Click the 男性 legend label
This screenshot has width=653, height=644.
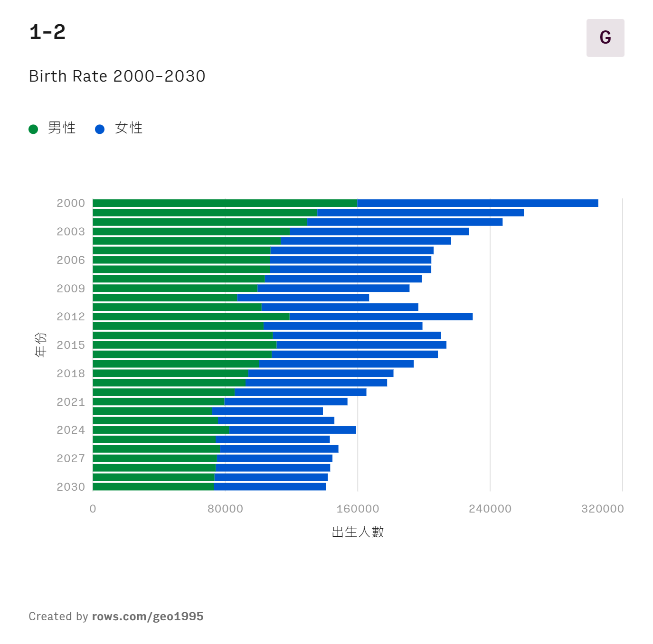point(62,128)
